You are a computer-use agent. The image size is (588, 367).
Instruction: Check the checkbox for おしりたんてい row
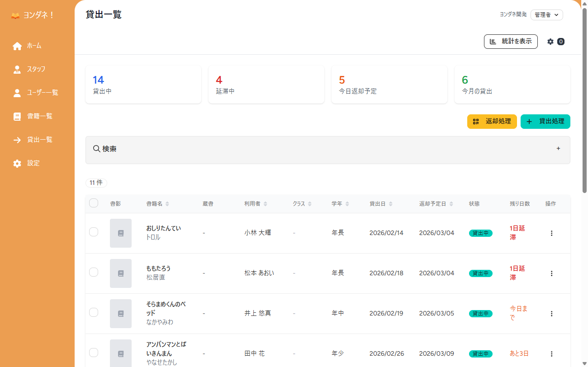(x=94, y=232)
